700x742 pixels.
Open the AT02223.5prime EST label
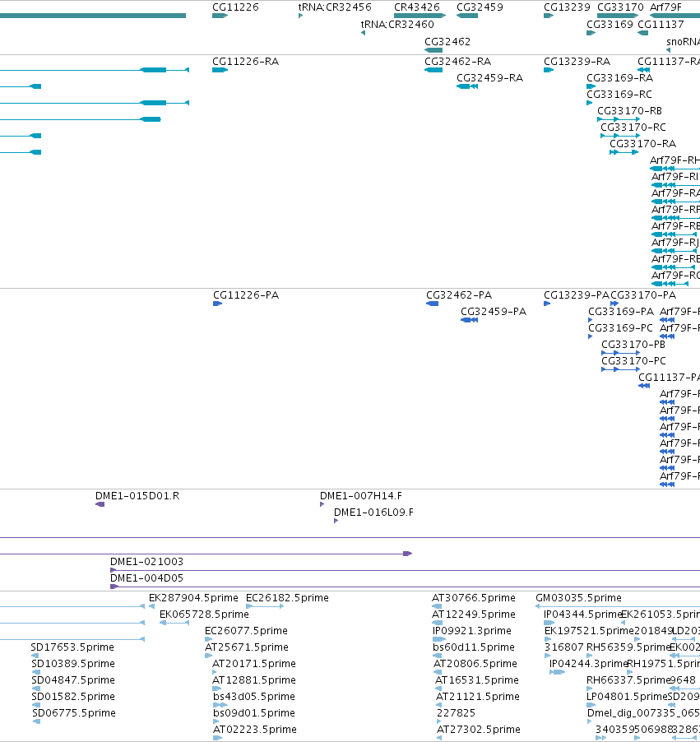[x=255, y=729]
